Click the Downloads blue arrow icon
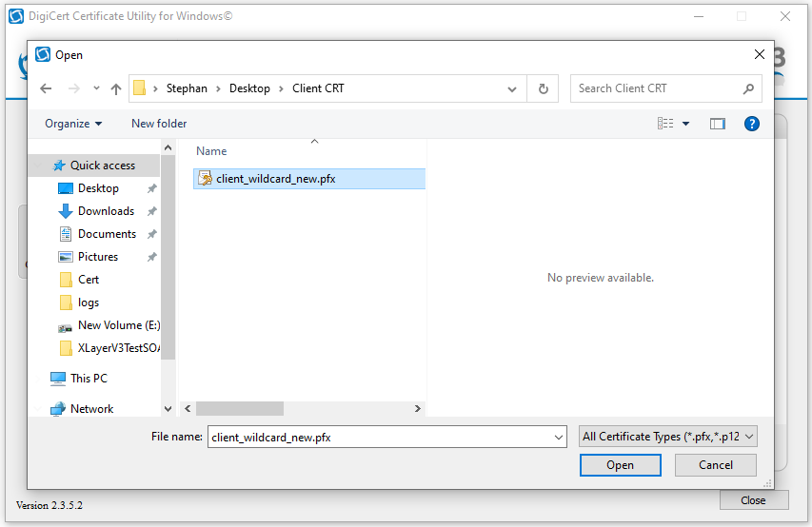 pyautogui.click(x=66, y=211)
